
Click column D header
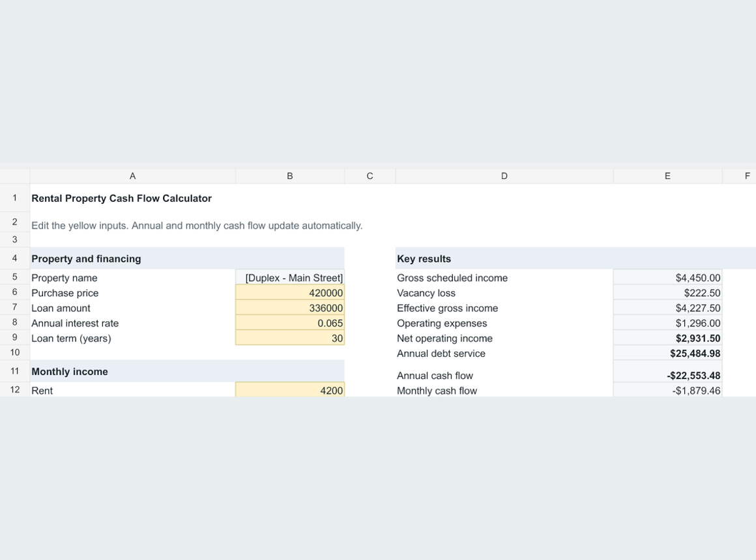click(x=504, y=176)
